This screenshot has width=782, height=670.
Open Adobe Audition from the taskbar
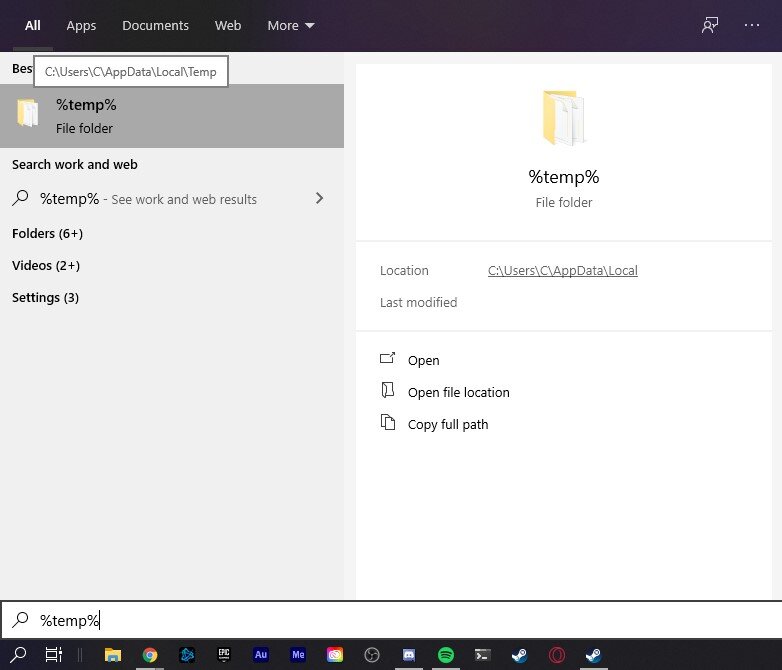tap(261, 655)
